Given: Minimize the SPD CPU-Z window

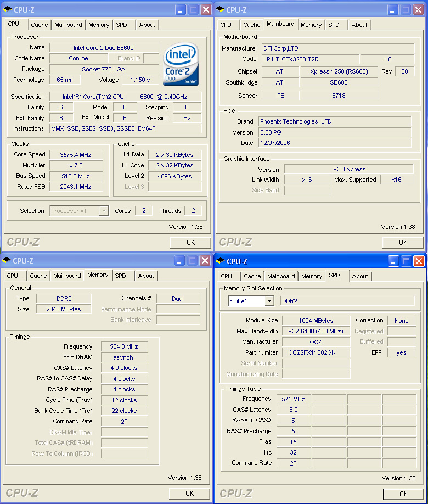Looking at the screenshot, I should pos(393,261).
